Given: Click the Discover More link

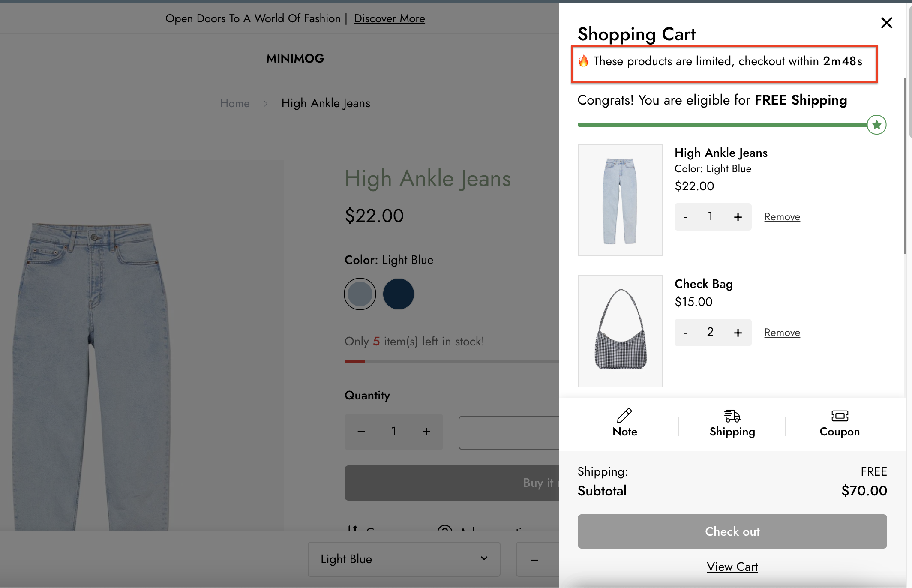Looking at the screenshot, I should coord(389,18).
